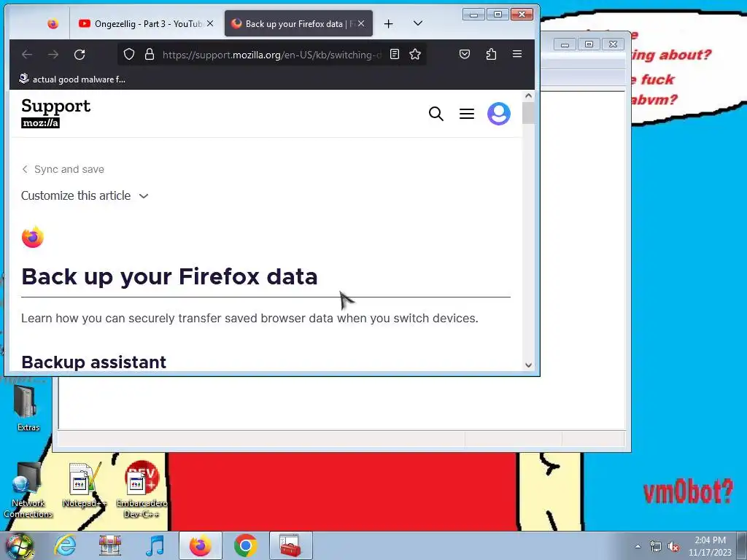Click the page scrollbar up arrow
This screenshot has height=560, width=747.
(x=528, y=96)
